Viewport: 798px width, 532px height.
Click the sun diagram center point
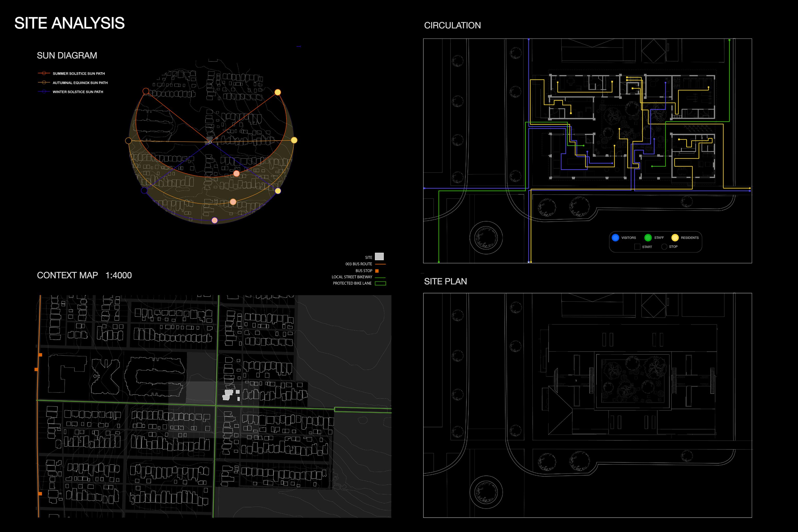210,142
